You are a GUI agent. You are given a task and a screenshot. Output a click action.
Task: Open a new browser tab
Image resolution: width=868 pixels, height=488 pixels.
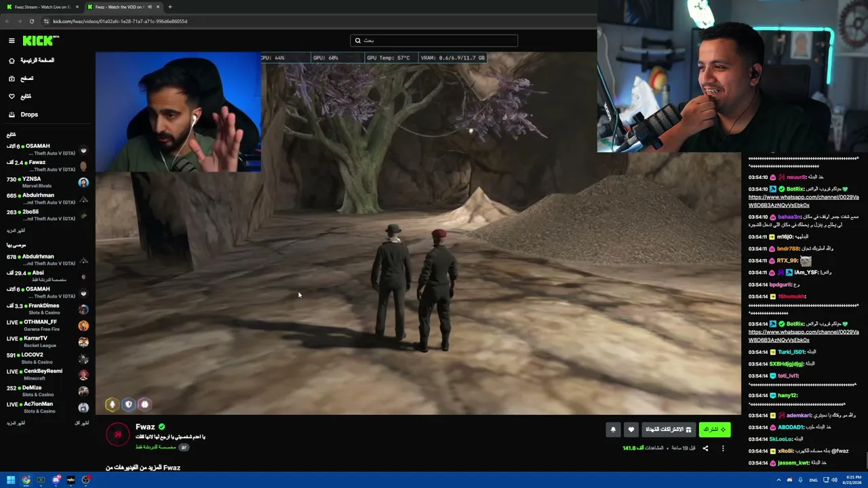pos(170,7)
